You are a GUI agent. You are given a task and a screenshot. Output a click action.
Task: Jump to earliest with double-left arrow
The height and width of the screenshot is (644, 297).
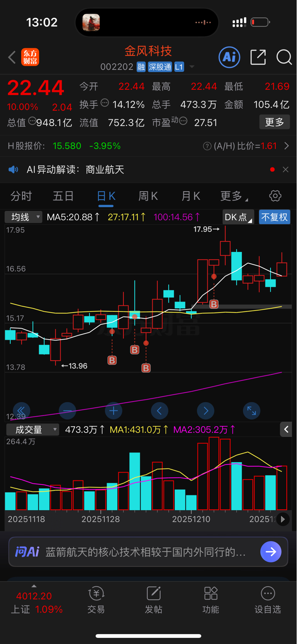pyautogui.click(x=21, y=411)
